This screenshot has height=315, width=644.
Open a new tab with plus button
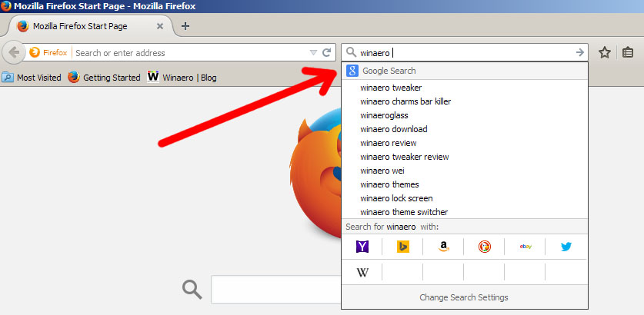click(x=185, y=26)
